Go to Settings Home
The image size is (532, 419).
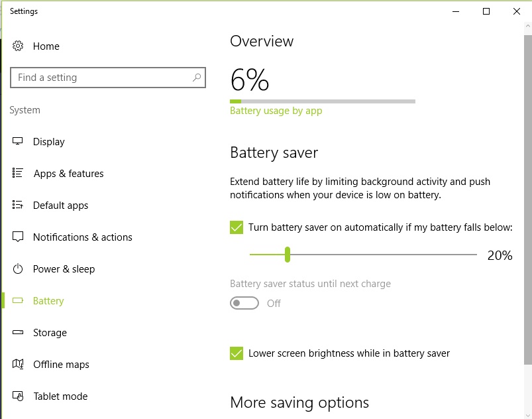(46, 46)
